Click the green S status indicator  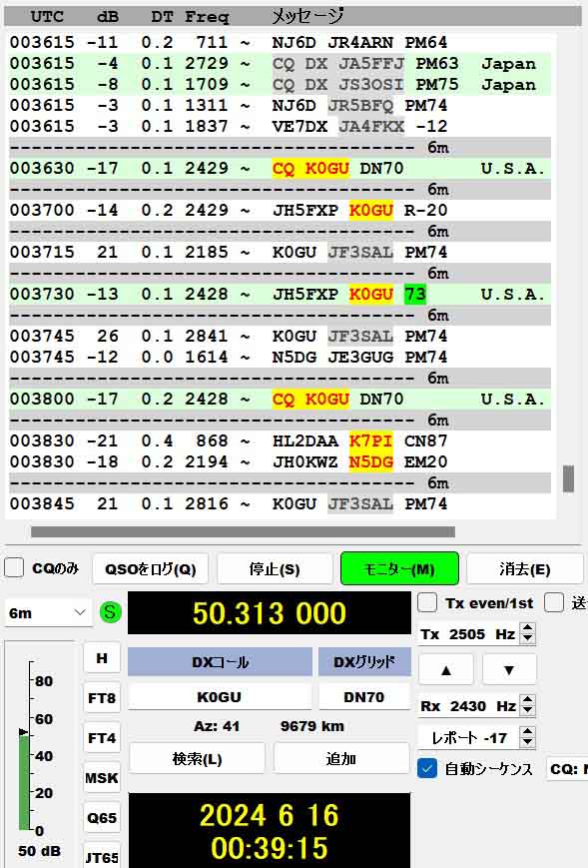click(x=110, y=612)
